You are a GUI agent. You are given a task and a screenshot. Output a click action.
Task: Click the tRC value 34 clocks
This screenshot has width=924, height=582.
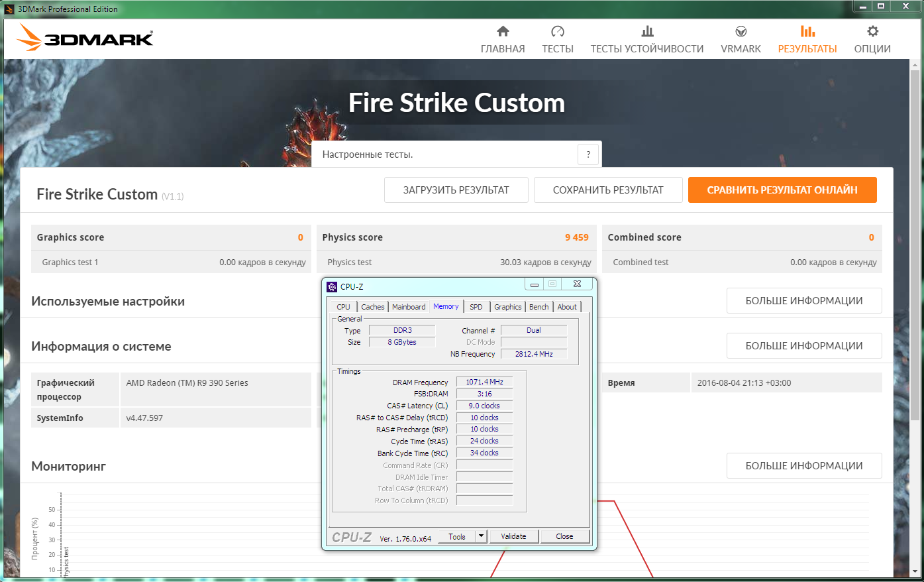(x=484, y=453)
